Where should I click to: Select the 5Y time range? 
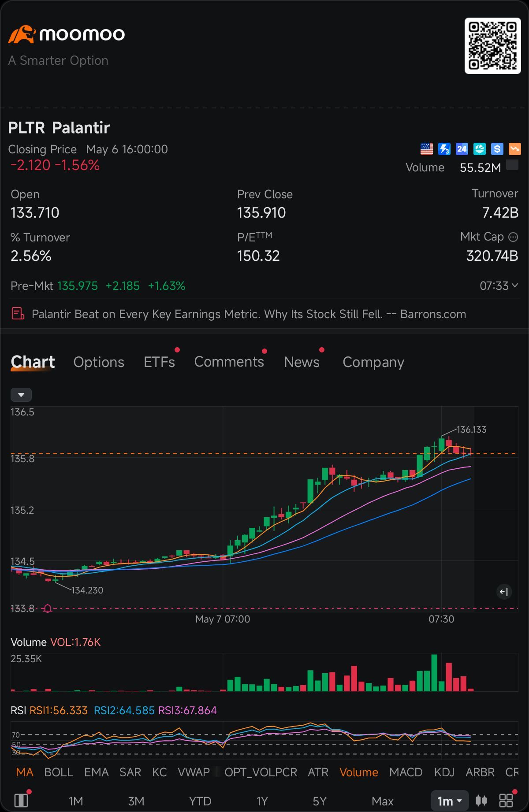(x=320, y=801)
